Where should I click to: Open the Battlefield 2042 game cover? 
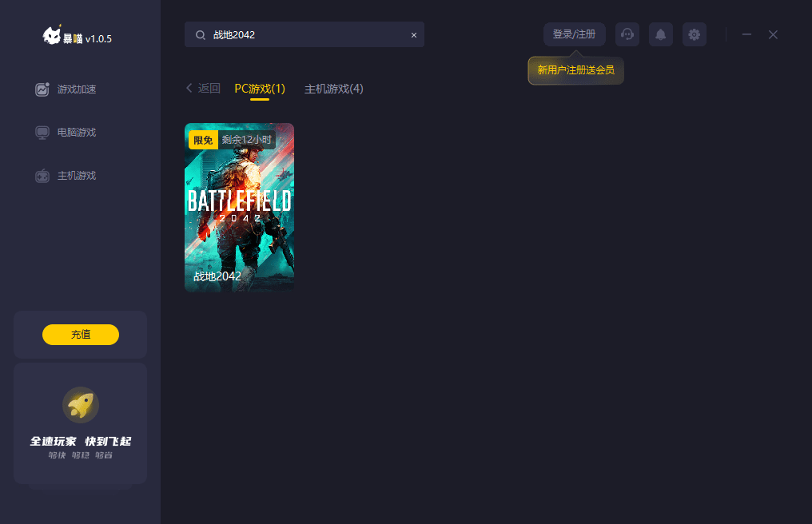pos(239,208)
